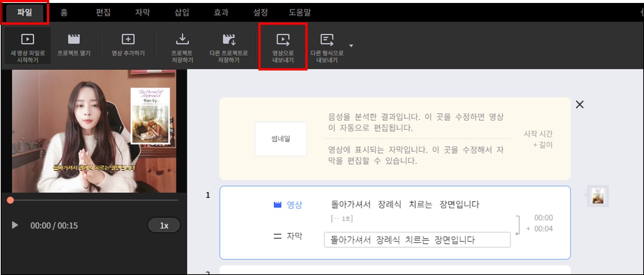Click the 자막 lines icon in clip 1
This screenshot has height=275, width=644.
point(277,236)
